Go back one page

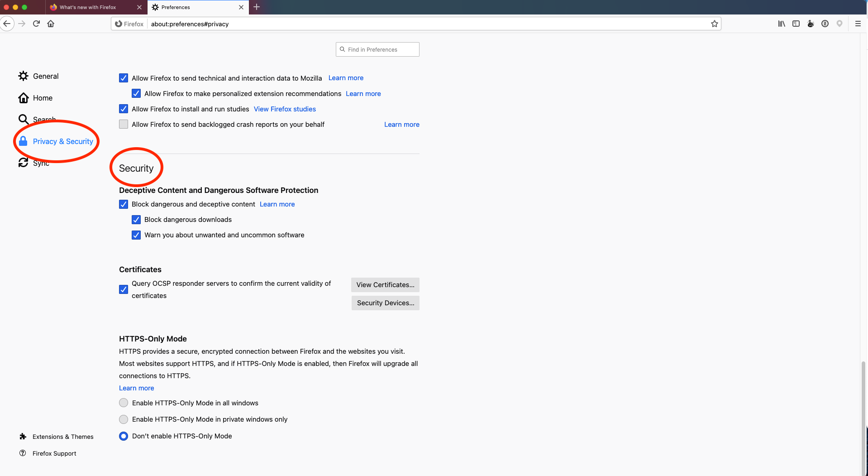coord(7,24)
